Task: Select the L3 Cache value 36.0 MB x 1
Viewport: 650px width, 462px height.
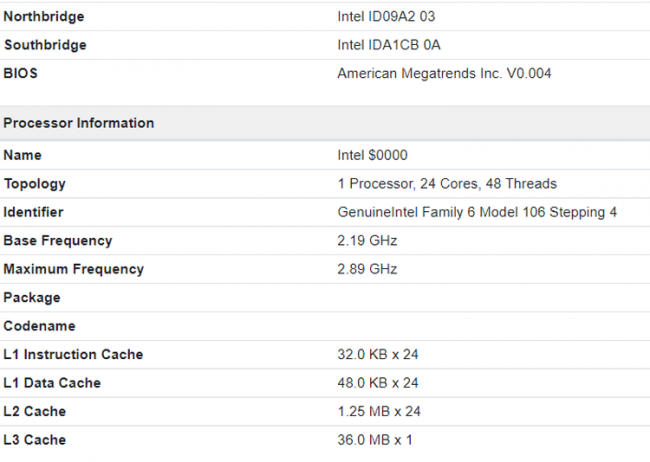Action: 374,440
